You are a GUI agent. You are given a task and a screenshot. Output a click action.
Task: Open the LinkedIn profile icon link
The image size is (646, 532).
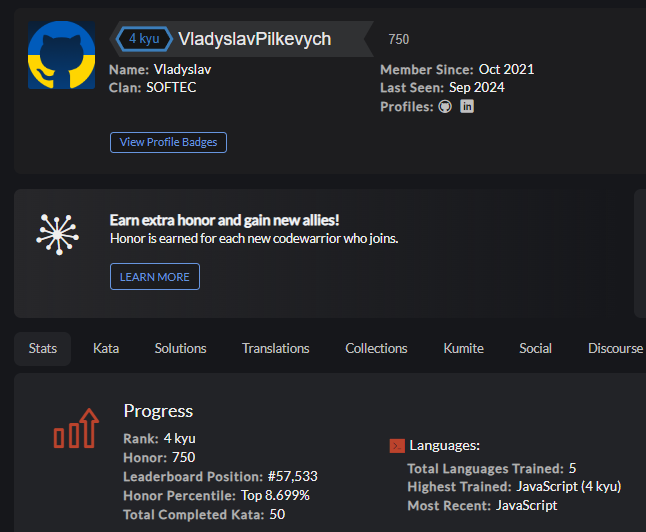(467, 106)
